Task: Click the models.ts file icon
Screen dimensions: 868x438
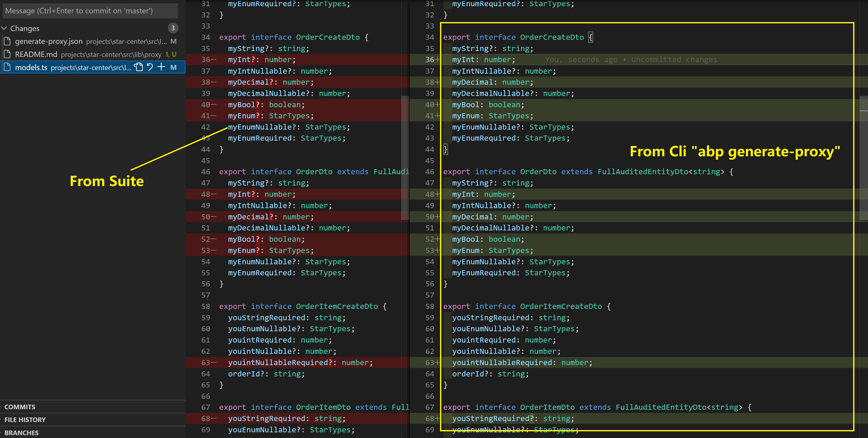Action: pos(7,67)
